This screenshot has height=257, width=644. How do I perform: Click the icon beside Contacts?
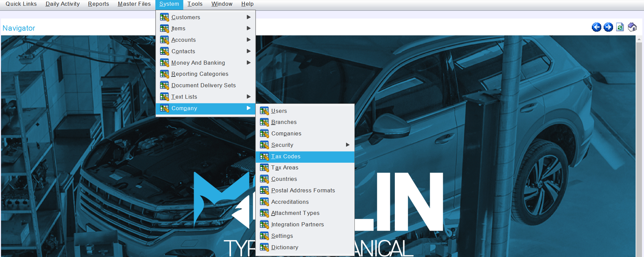click(x=164, y=51)
